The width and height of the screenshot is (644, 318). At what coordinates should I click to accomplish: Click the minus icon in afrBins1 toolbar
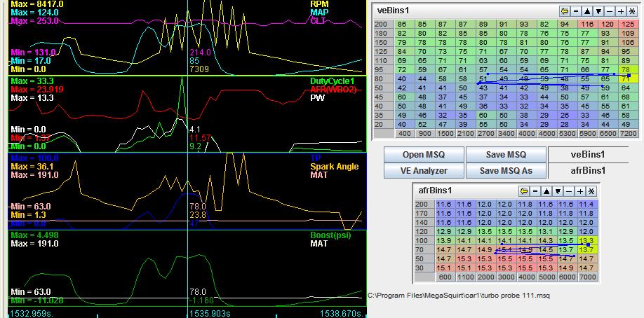(569, 191)
